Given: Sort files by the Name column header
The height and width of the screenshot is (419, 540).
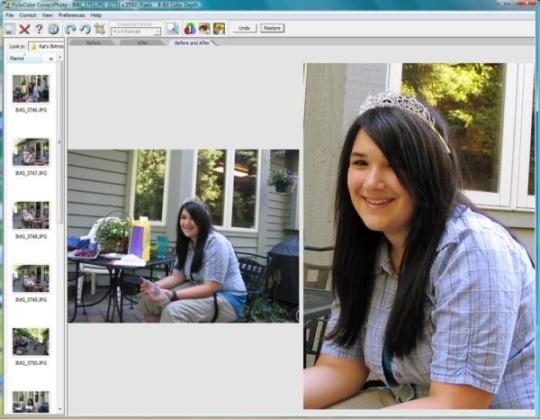Looking at the screenshot, I should click(x=25, y=59).
